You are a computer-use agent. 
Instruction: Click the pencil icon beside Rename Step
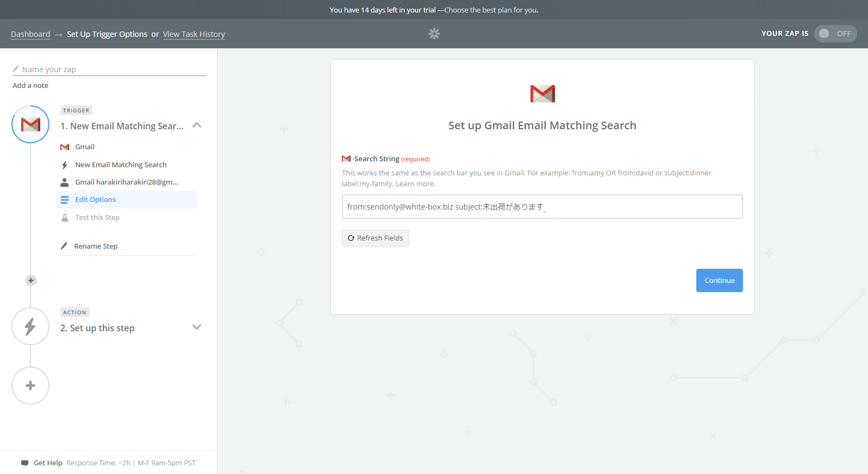(64, 246)
